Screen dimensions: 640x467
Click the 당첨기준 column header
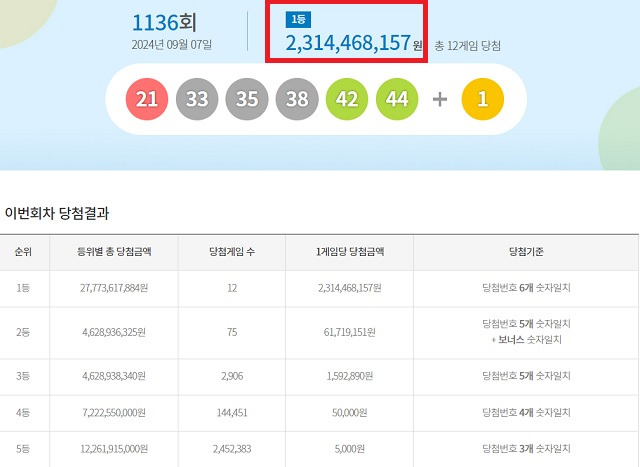(x=526, y=251)
